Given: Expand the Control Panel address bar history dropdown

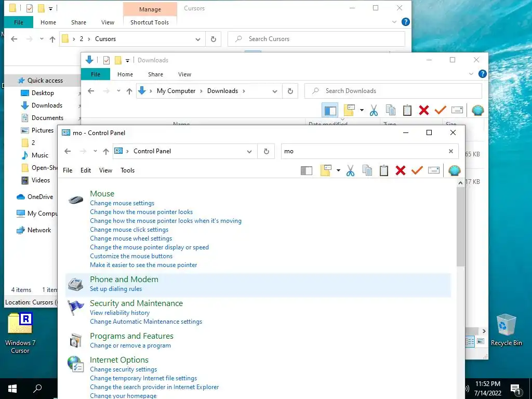Looking at the screenshot, I should (x=249, y=152).
